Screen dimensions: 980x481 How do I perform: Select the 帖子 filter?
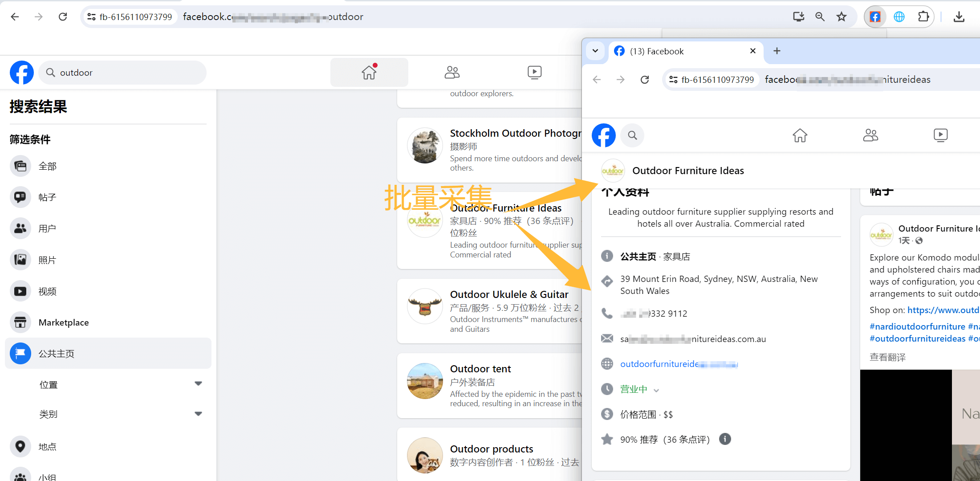pyautogui.click(x=108, y=197)
